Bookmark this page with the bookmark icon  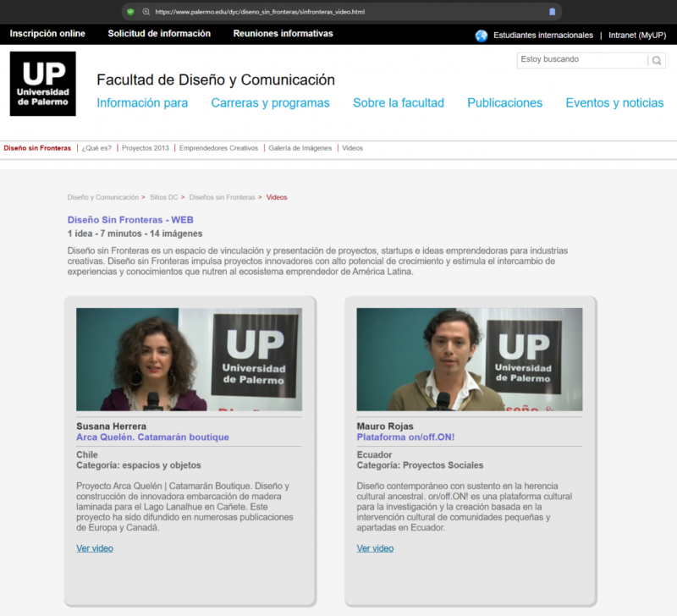click(x=552, y=12)
